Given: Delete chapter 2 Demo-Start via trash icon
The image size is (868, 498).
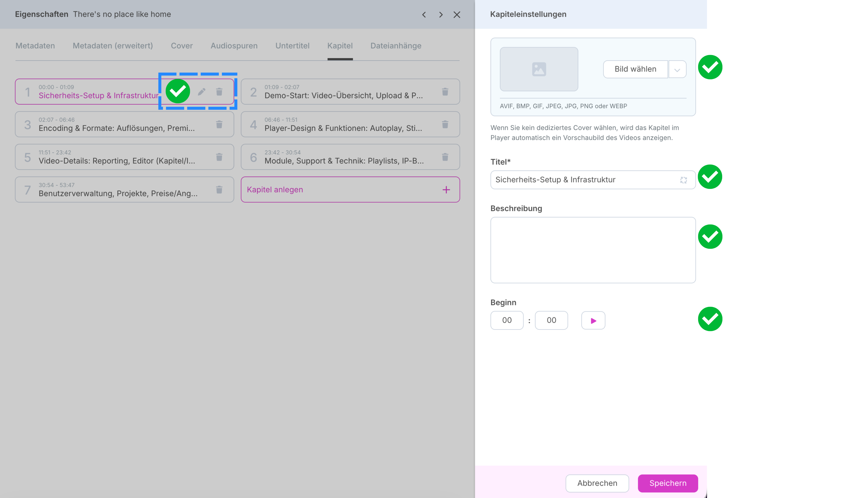Looking at the screenshot, I should [x=445, y=92].
